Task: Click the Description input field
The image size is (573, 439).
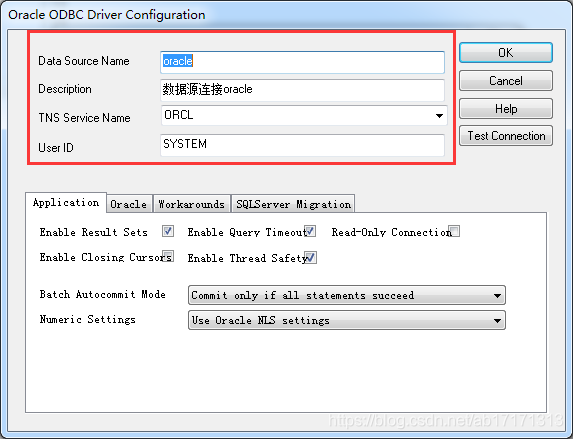Action: click(x=302, y=90)
